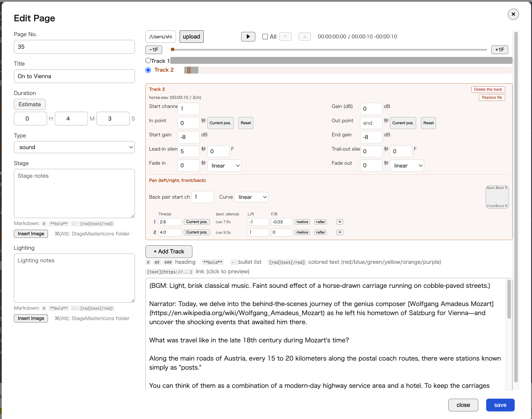Screen dimensions: 532x419
Task: Set Out point to current position
Action: pos(403,123)
